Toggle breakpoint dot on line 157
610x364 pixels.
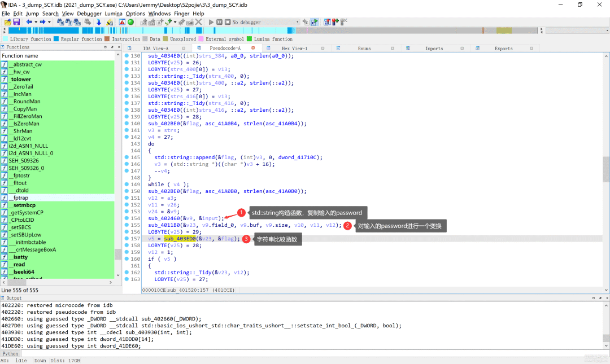pyautogui.click(x=127, y=239)
